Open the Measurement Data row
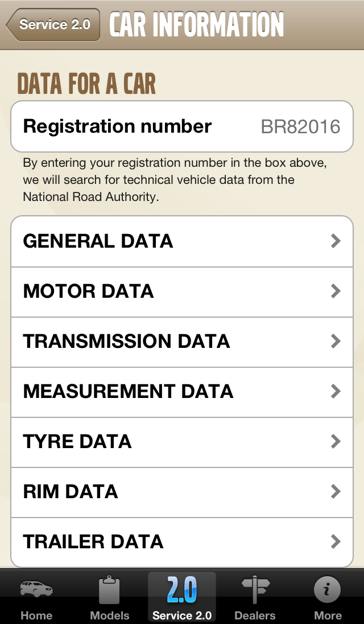This screenshot has height=624, width=364. point(182,392)
